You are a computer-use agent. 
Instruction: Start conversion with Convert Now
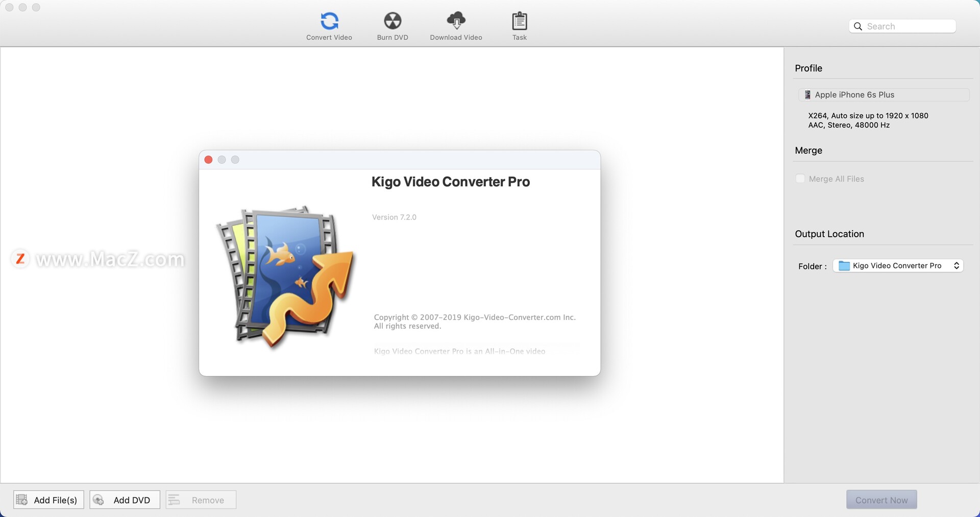881,500
